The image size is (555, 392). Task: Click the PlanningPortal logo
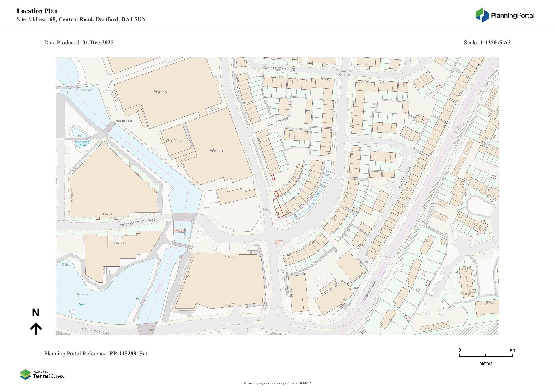coord(505,15)
